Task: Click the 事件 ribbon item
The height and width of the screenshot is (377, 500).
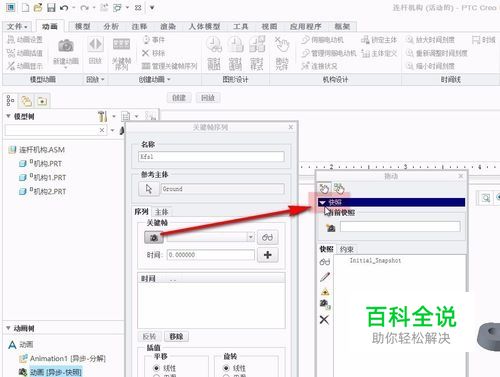Action: (x=154, y=40)
